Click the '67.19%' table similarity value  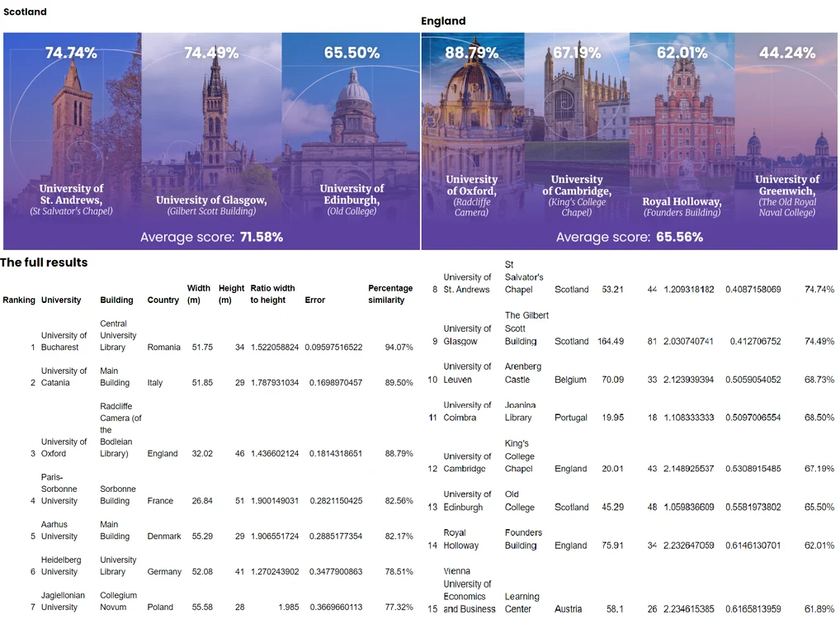tap(819, 469)
